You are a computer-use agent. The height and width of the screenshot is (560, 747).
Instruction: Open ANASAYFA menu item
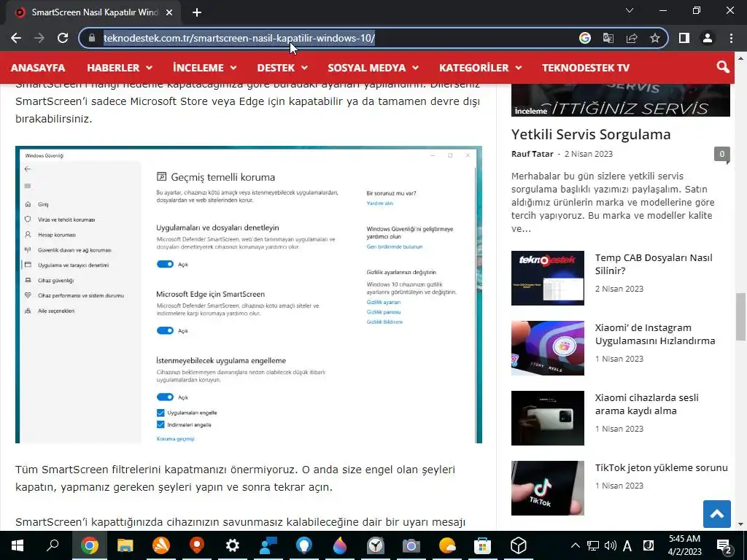click(38, 68)
